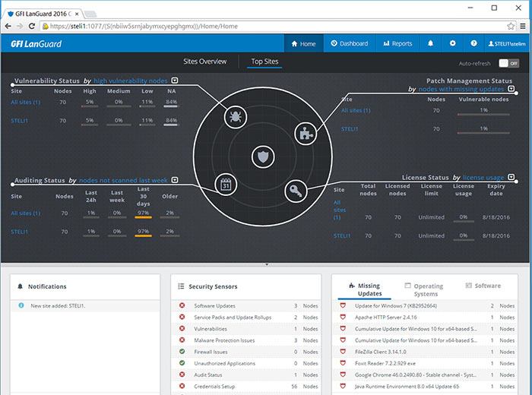
Task: Open Java Runtime Environment 8.0 update row
Action: click(x=425, y=386)
